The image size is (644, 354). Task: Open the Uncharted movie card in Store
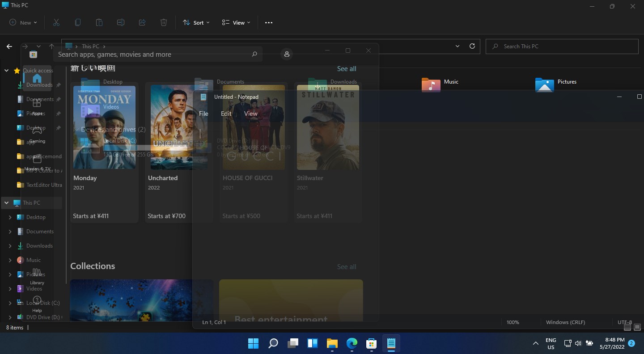(179, 152)
